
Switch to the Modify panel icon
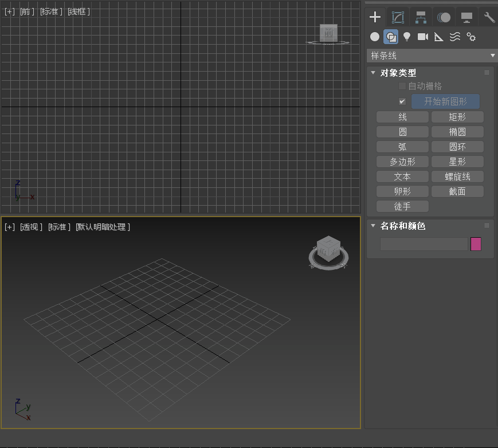tap(398, 17)
